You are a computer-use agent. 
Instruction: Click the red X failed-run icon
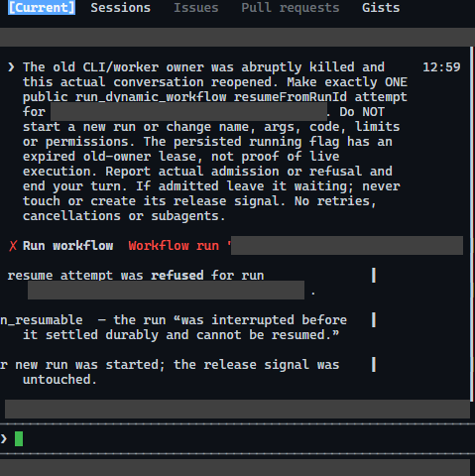pyautogui.click(x=13, y=246)
